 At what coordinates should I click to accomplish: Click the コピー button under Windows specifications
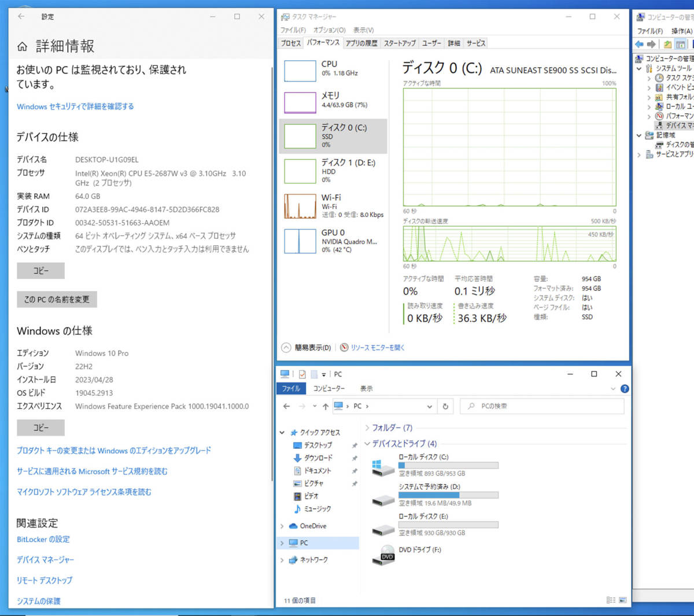(x=40, y=427)
